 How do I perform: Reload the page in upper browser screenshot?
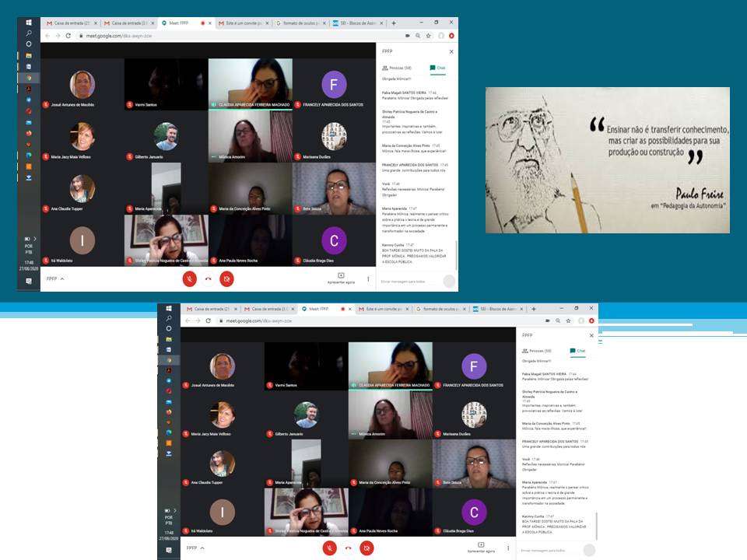pos(68,36)
